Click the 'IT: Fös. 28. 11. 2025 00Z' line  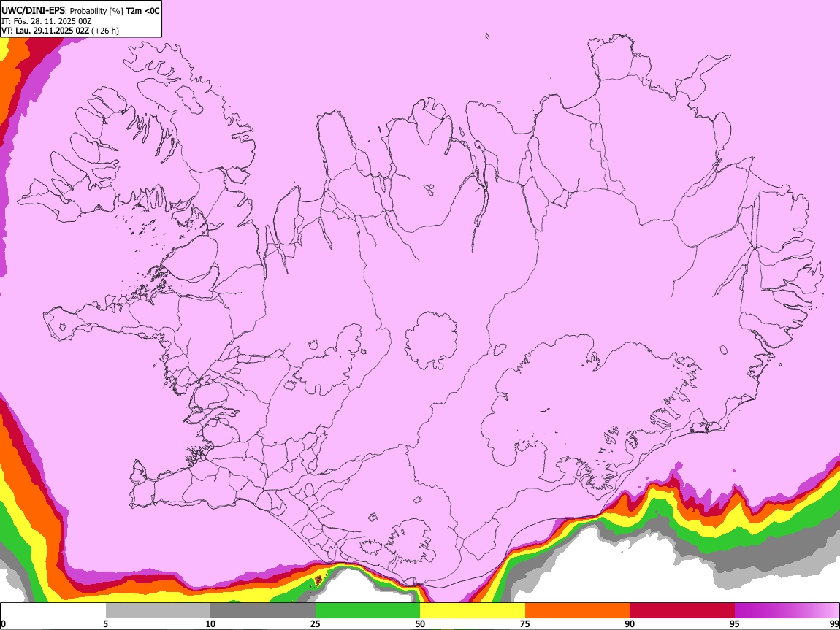47,21
